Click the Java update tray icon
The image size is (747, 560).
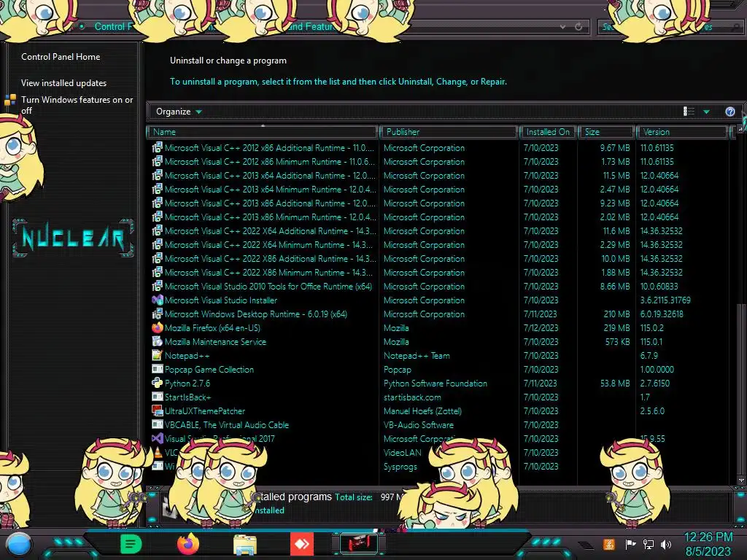tap(609, 544)
